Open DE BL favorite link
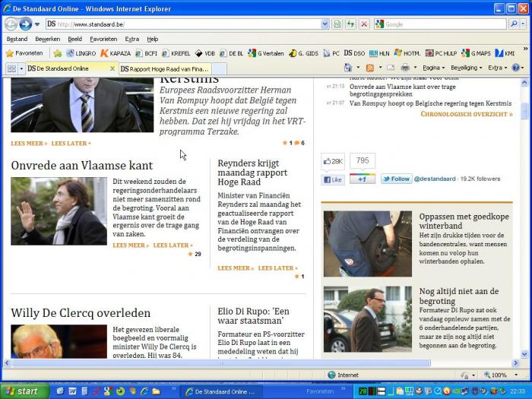This screenshot has height=399, width=532. 231,53
